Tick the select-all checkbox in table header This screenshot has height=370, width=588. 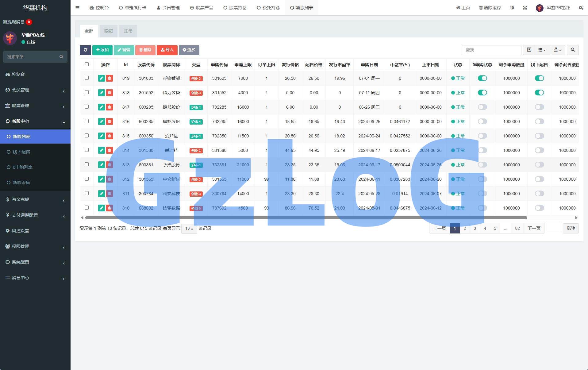pos(86,64)
